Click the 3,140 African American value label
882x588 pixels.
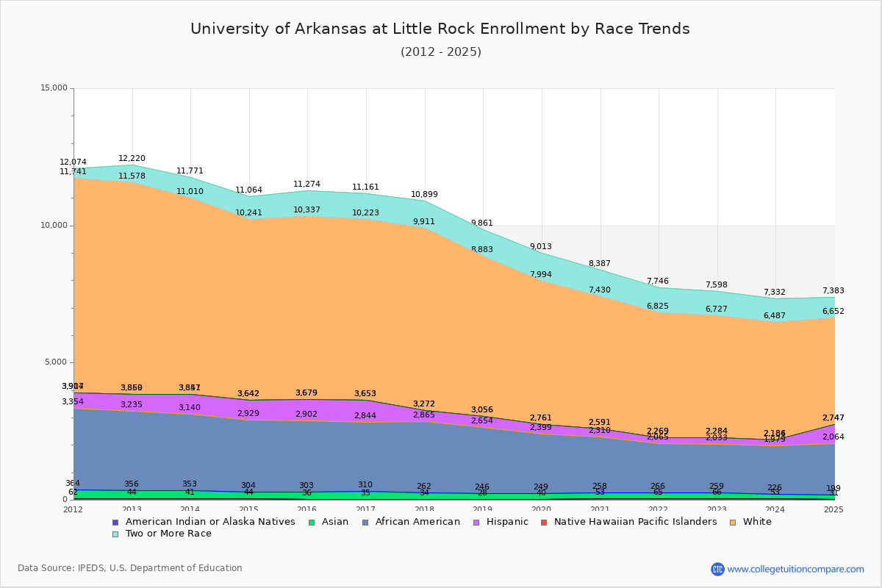[x=190, y=408]
